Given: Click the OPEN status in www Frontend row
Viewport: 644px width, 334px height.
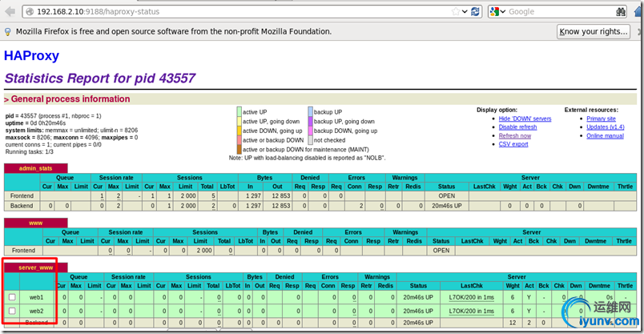Looking at the screenshot, I should pos(441,250).
